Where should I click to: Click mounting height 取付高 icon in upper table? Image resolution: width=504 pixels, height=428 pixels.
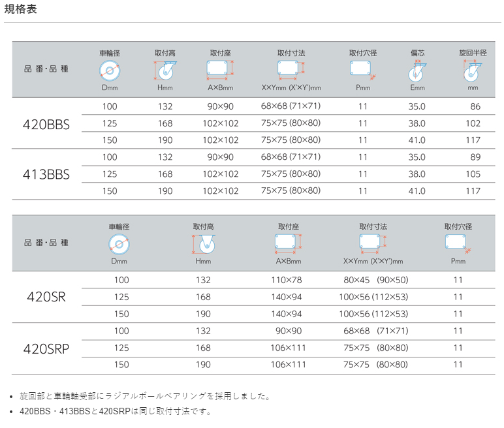165,70
